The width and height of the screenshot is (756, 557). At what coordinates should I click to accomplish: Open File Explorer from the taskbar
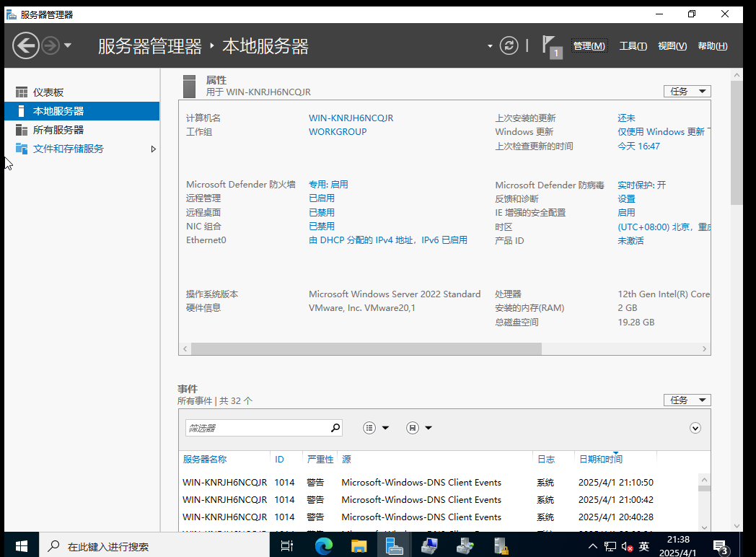tap(359, 546)
